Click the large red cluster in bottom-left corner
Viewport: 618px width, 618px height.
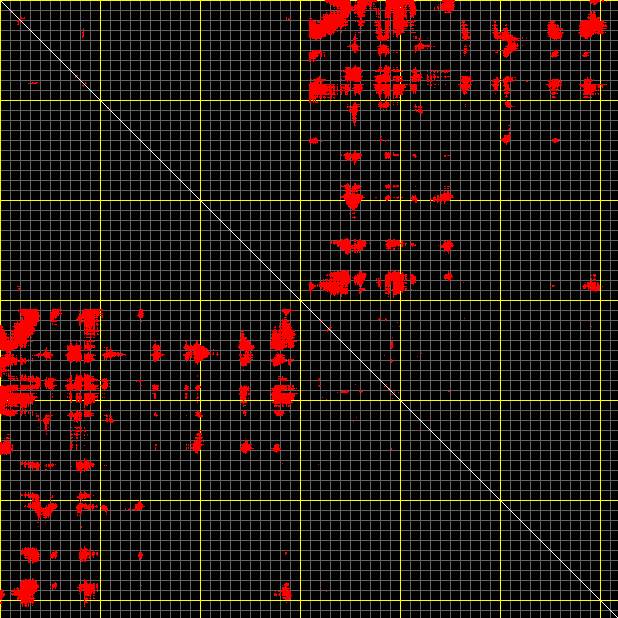pyautogui.click(x=25, y=590)
